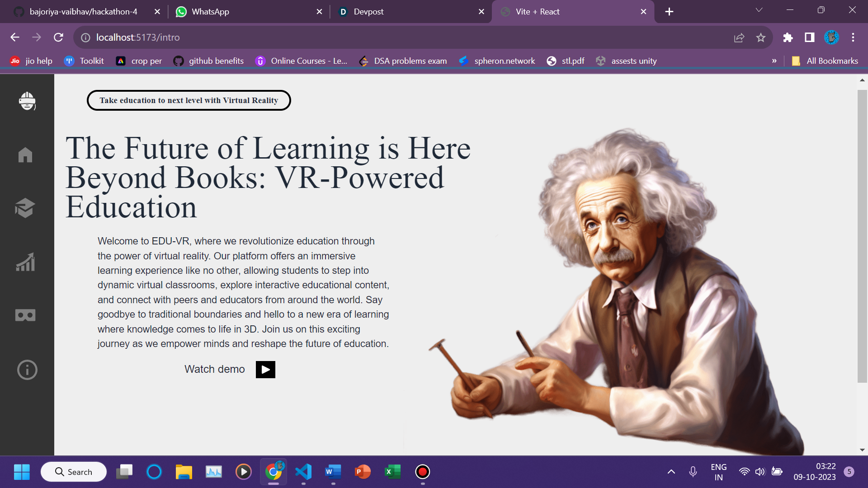The image size is (868, 488).
Task: Open Visual Studio Code from taskbar
Action: coord(303,472)
